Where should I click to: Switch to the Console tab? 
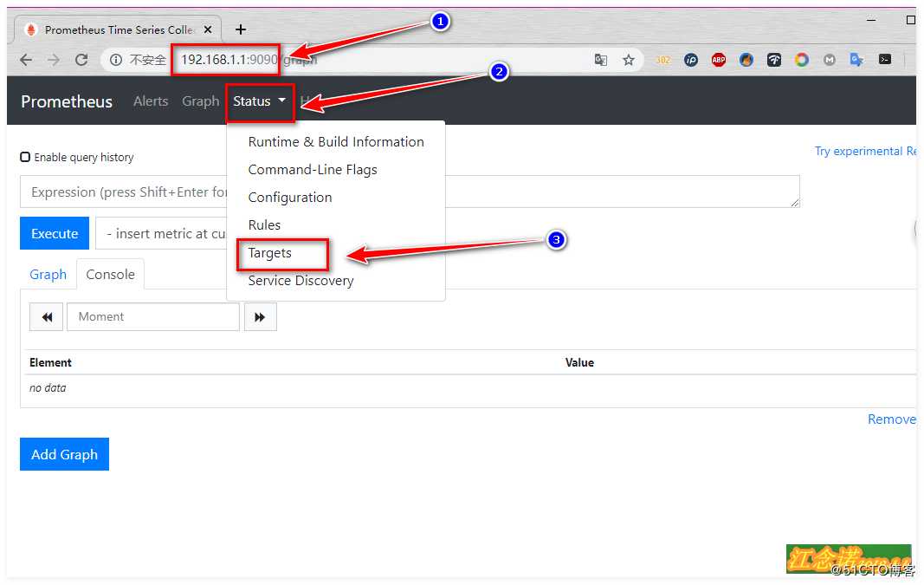110,274
